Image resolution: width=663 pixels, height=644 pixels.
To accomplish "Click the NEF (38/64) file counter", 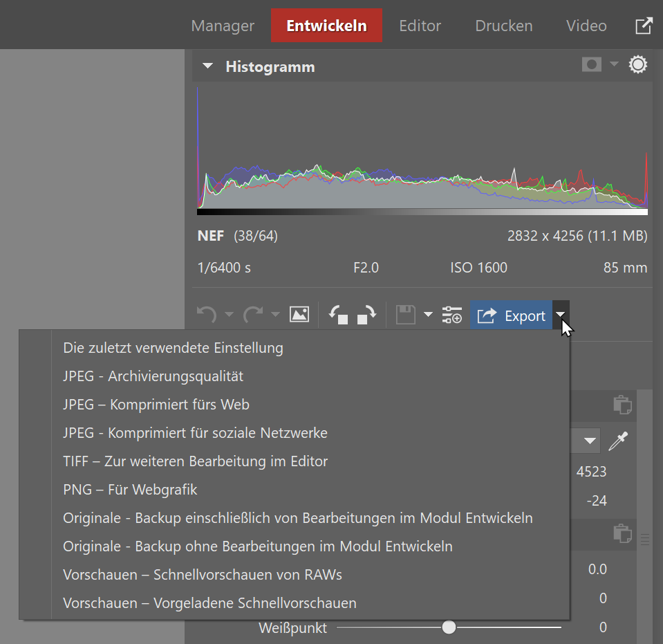I will [x=237, y=236].
